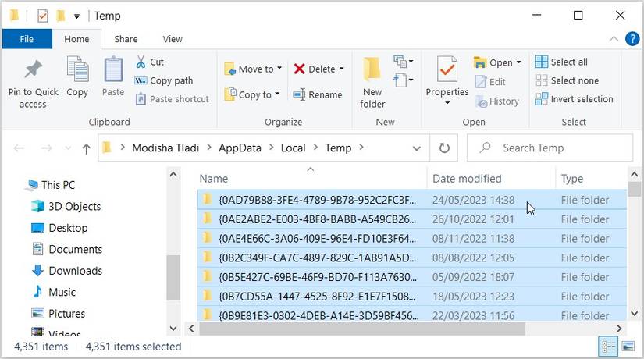
Task: Expand the Delete options arrow
Action: coord(341,69)
